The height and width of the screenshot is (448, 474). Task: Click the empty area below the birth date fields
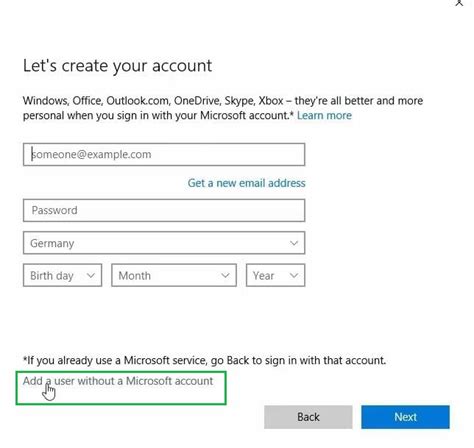[164, 320]
